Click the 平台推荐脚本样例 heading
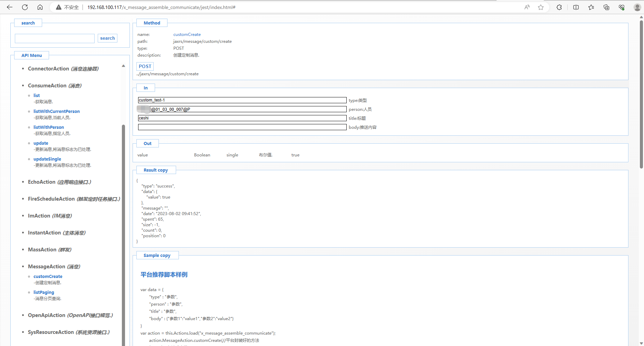This screenshot has width=644, height=346. click(x=164, y=275)
